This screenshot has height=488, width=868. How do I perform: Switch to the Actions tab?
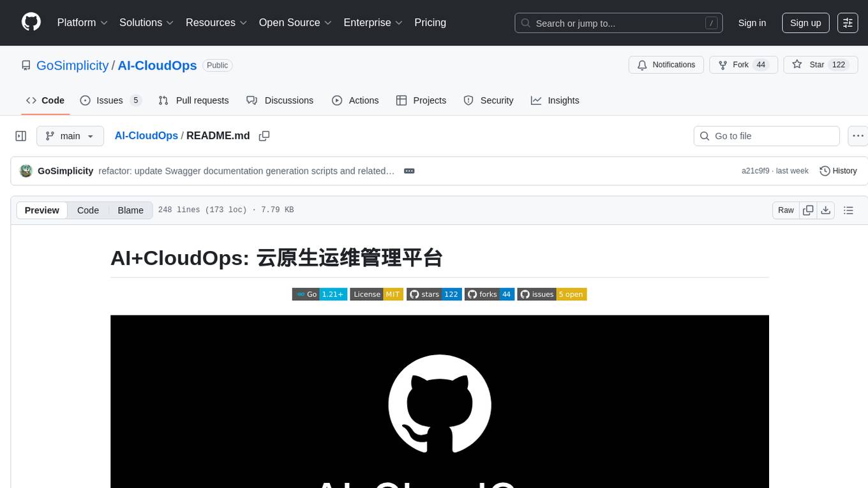(355, 100)
